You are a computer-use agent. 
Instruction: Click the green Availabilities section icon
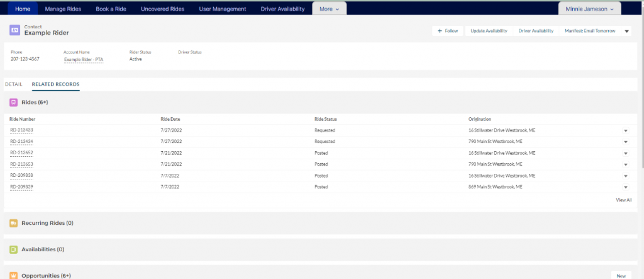click(13, 249)
